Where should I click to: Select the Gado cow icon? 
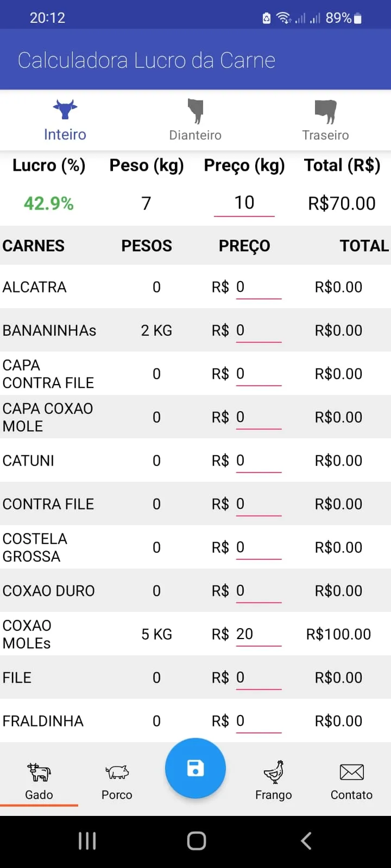(39, 771)
